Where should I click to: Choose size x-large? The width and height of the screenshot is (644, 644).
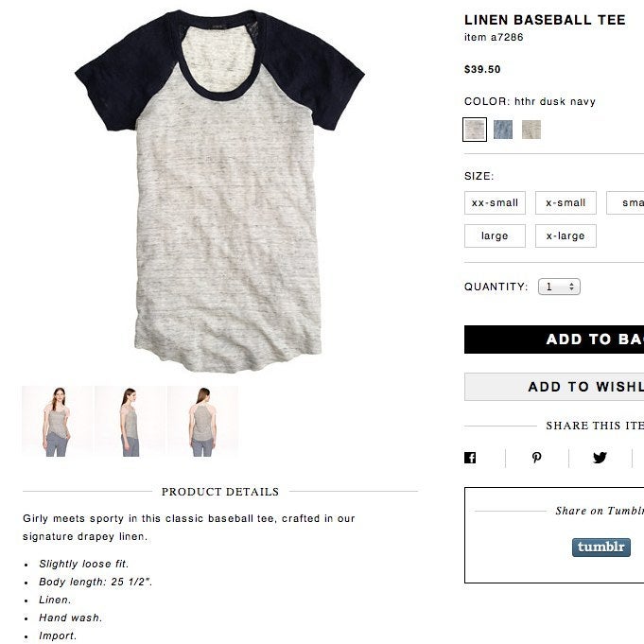566,236
